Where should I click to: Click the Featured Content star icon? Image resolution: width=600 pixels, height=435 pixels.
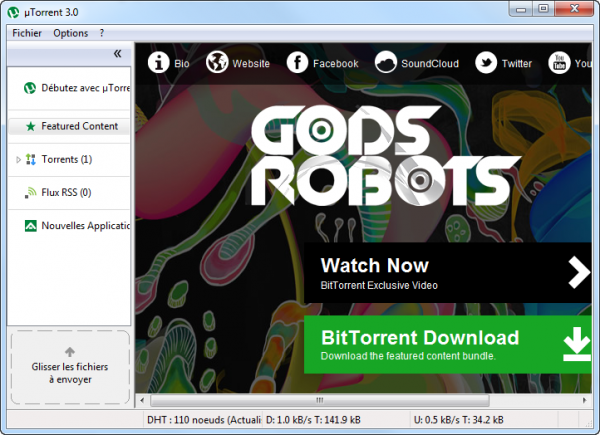(x=31, y=126)
